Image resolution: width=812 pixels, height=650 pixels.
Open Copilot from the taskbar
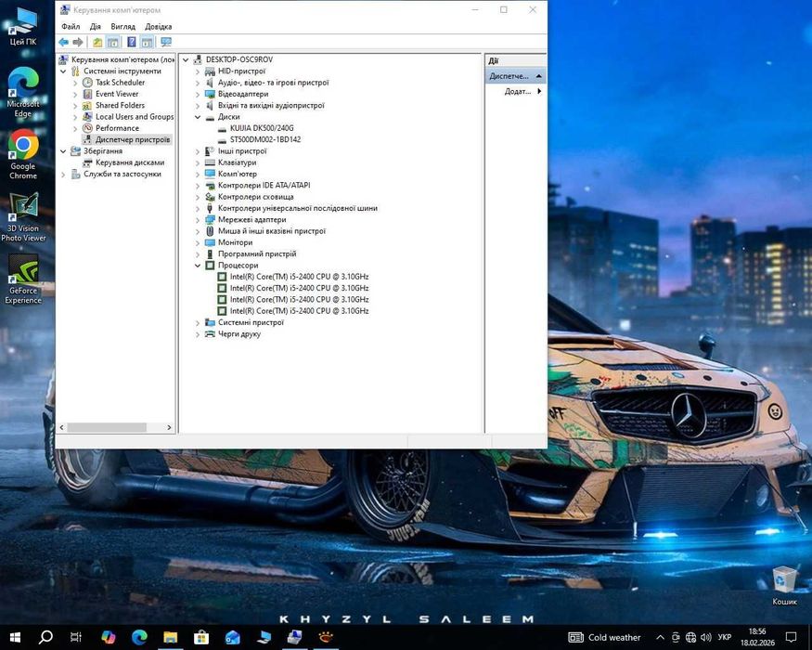coord(109,637)
